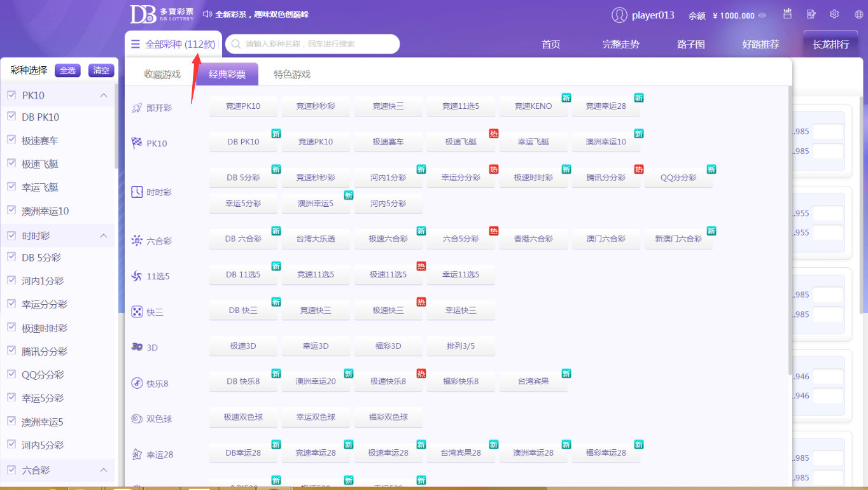Screen dimensions: 868x490
Task: Toggle the 全部彩种 (112款) dropdown menu
Action: coord(173,45)
